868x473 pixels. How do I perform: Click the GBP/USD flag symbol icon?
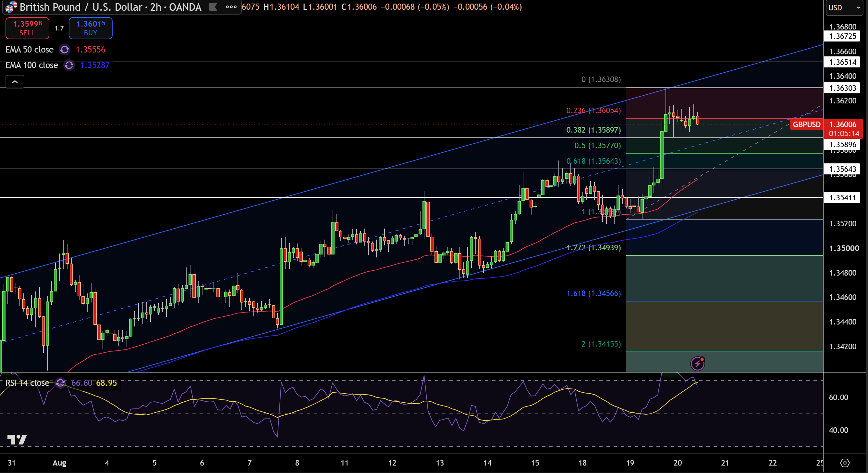coord(11,6)
